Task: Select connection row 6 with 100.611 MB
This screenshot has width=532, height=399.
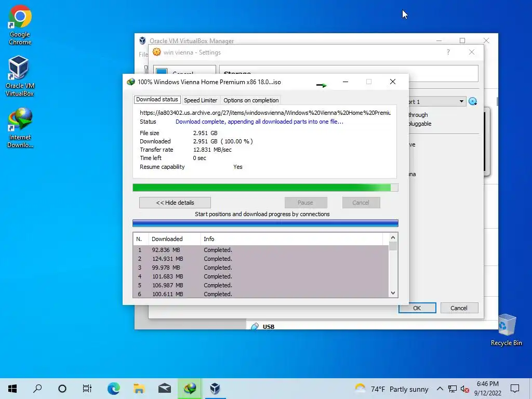Action: (x=261, y=294)
